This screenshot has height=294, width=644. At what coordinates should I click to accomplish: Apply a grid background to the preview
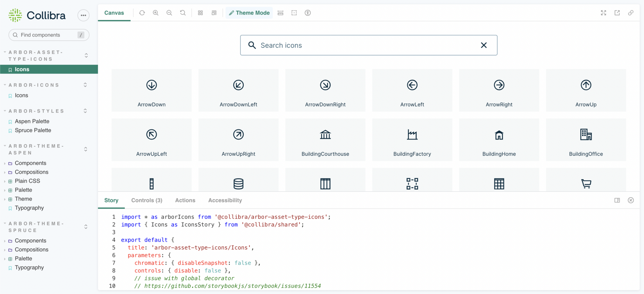coord(200,13)
